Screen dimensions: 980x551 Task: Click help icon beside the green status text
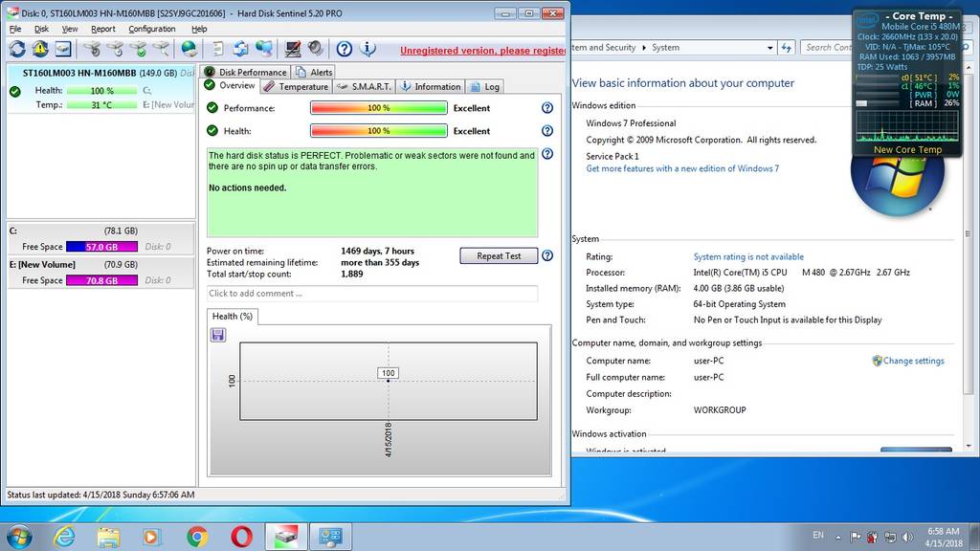point(547,154)
